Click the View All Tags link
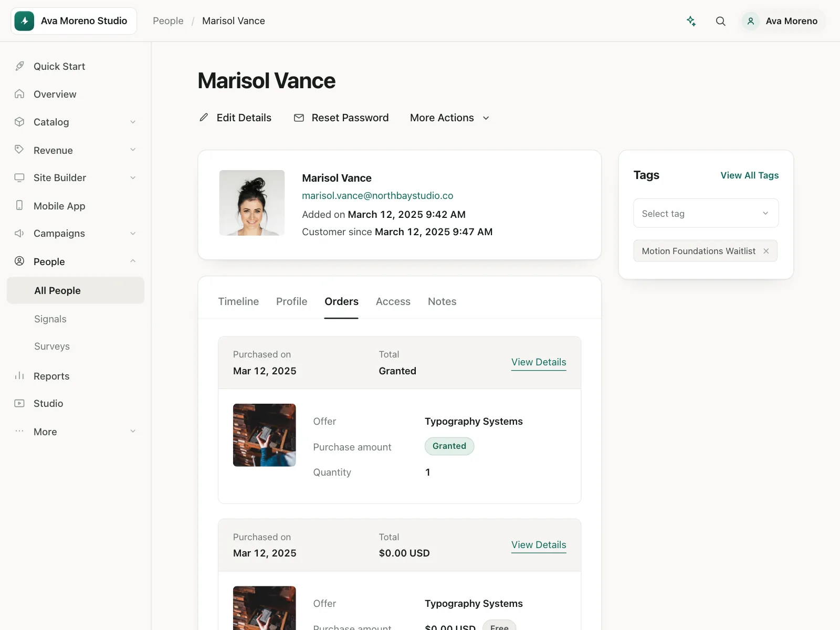This screenshot has height=630, width=840. (x=749, y=175)
